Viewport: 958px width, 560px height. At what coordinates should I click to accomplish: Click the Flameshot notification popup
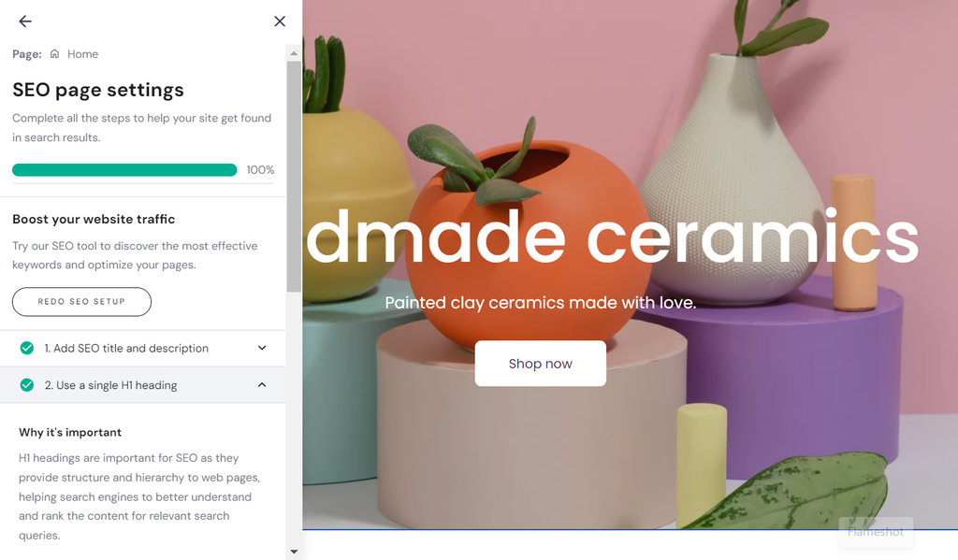coord(876,532)
